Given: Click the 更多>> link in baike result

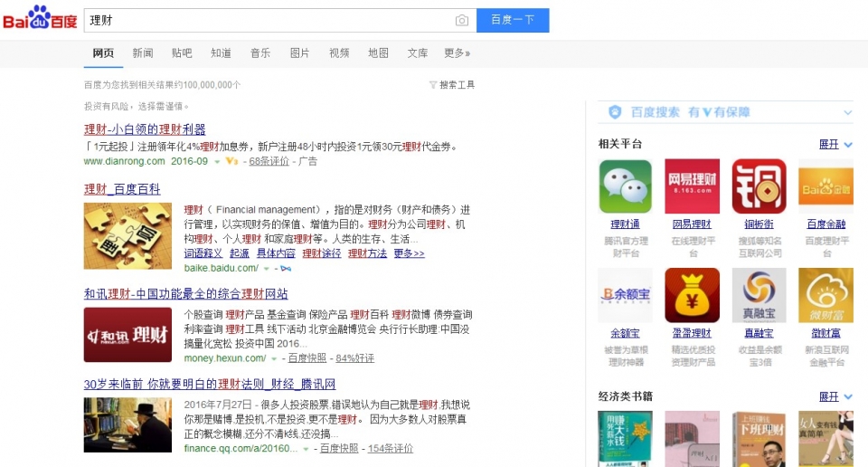Looking at the screenshot, I should [x=409, y=253].
